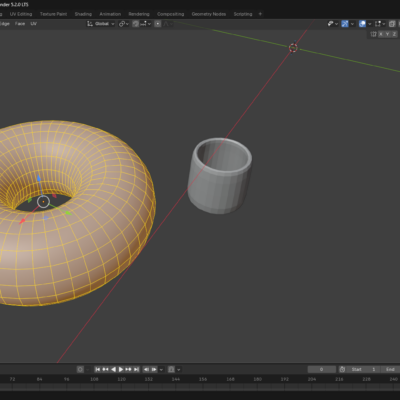The height and width of the screenshot is (400, 400).
Task: Switch to the Shading workspace
Action: coord(83,14)
